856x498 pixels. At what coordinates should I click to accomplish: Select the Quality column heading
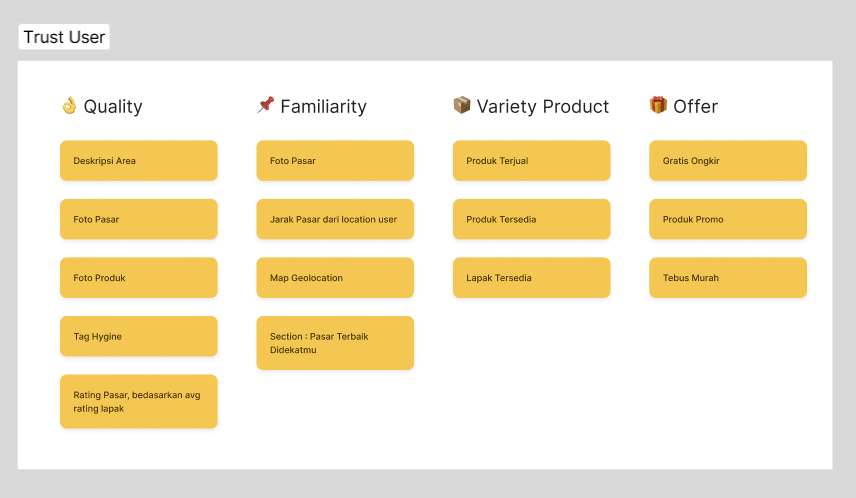(113, 106)
